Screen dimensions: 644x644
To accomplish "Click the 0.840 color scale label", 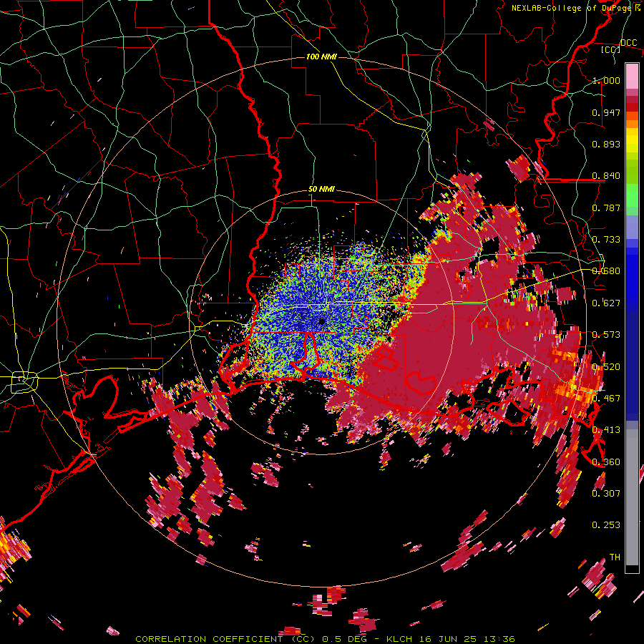I will pyautogui.click(x=606, y=176).
